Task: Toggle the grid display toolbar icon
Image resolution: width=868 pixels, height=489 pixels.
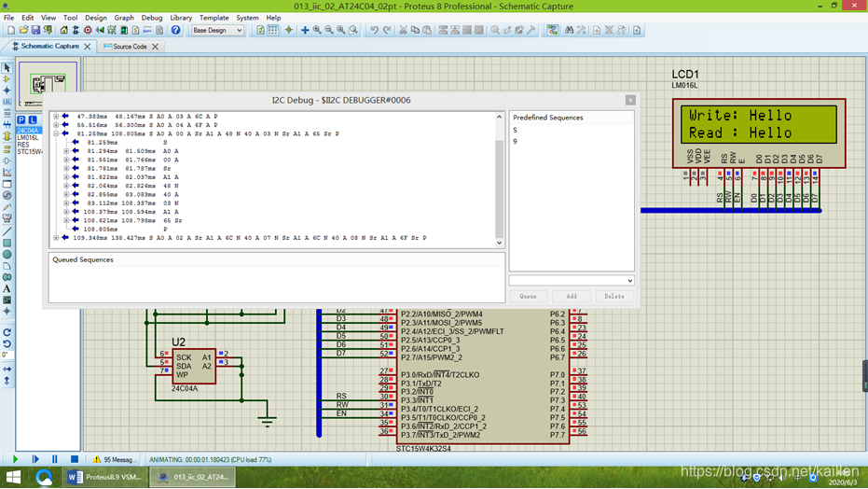Action: (273, 31)
